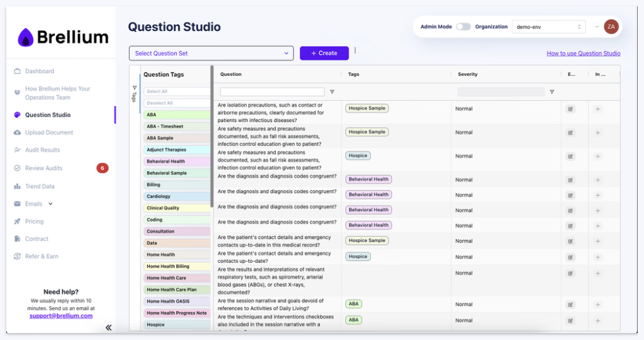Click the Review Audits checkmark icon
Viewport: 644px width, 340px height.
17,168
